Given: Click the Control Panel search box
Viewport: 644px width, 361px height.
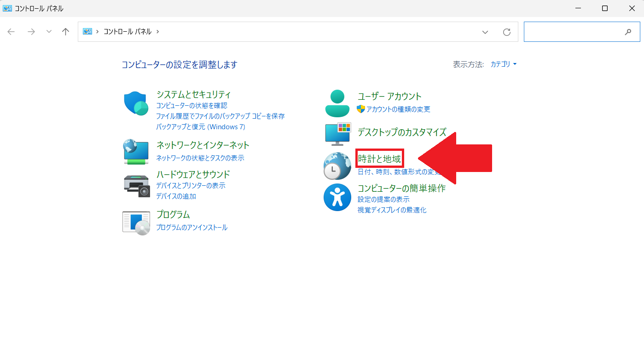Looking at the screenshot, I should [x=575, y=32].
